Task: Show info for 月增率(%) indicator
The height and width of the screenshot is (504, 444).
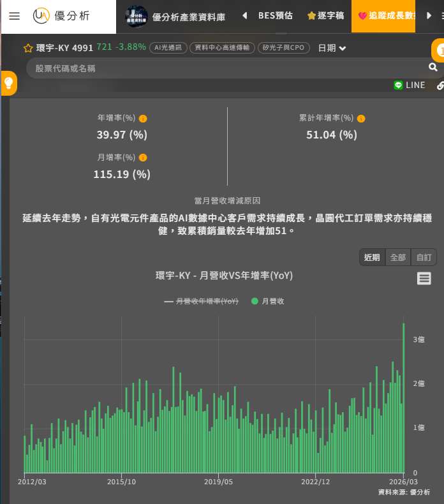Action: tap(143, 158)
